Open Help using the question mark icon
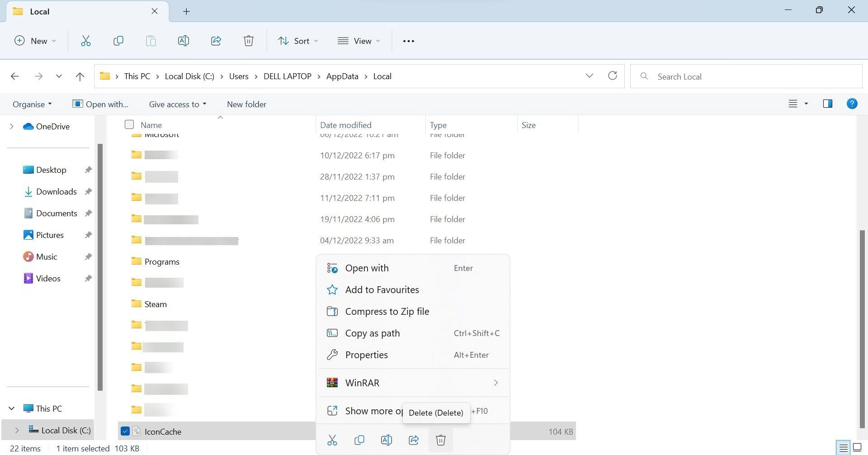 [852, 104]
